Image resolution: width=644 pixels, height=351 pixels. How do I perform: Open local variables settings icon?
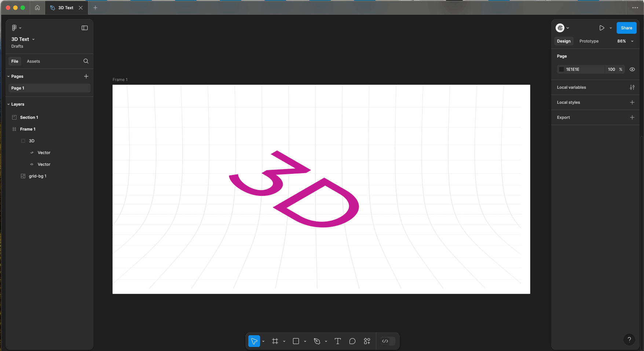(632, 87)
